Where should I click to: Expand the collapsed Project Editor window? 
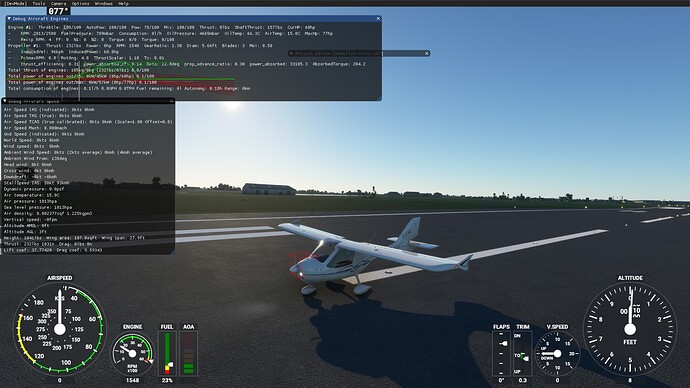pos(291,53)
